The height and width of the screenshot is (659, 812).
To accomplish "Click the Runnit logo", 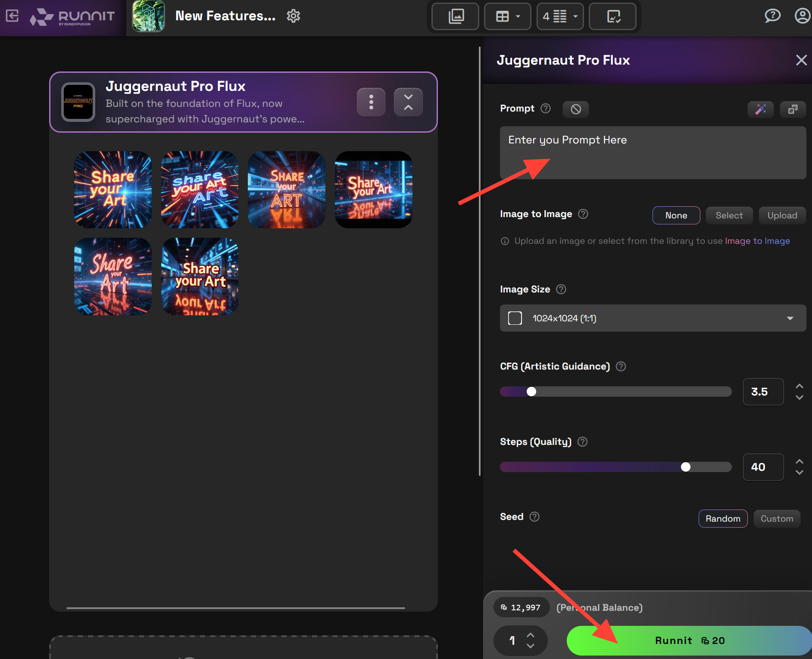I will (72, 17).
